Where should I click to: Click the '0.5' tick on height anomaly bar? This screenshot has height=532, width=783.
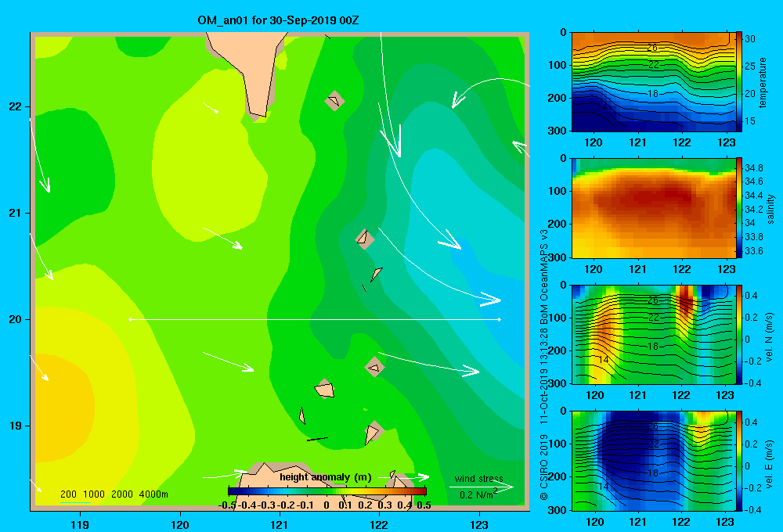tap(424, 505)
